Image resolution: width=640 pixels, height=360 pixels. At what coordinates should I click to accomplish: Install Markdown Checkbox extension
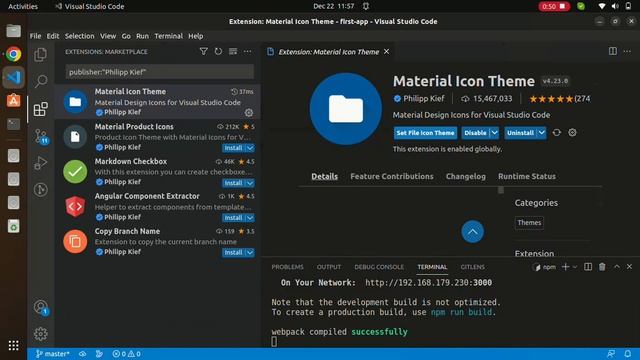tap(233, 183)
